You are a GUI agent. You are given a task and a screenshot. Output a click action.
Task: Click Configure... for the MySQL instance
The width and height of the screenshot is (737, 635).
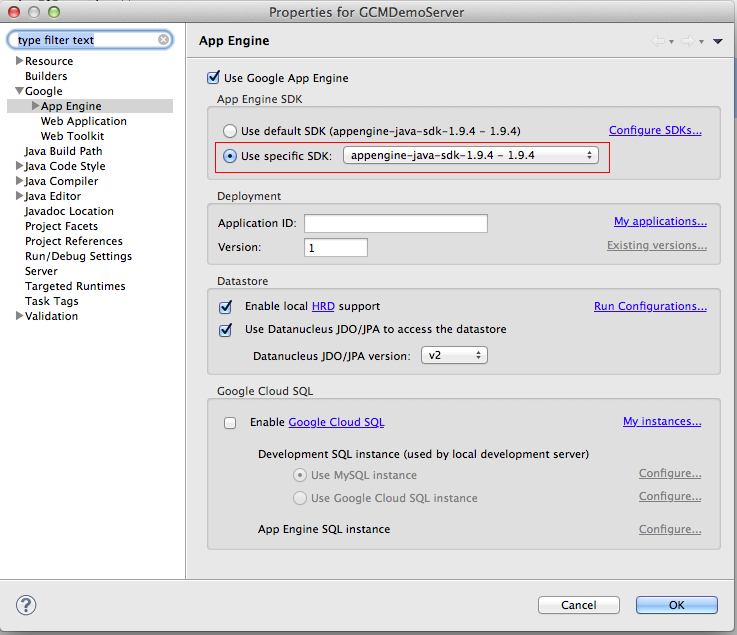click(670, 473)
